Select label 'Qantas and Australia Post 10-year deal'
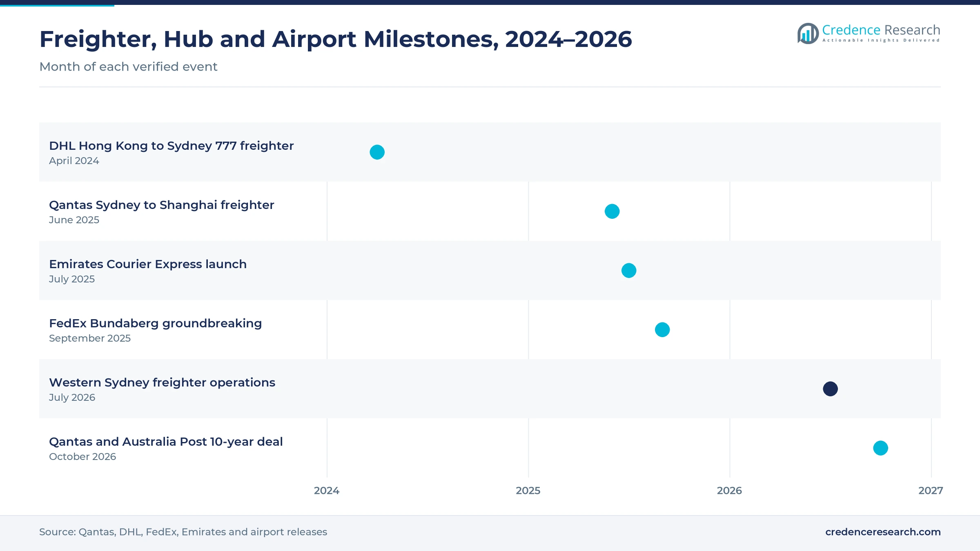This screenshot has height=551, width=980. point(166,442)
